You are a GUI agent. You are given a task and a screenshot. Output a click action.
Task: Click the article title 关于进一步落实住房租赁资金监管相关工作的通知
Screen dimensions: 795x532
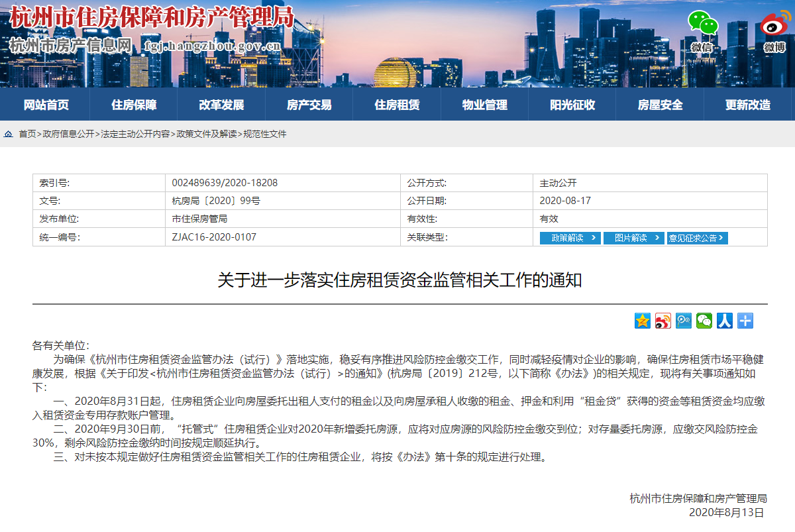[x=400, y=280]
